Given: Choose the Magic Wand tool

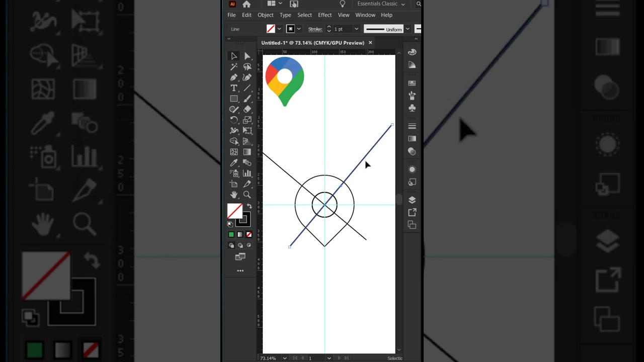Looking at the screenshot, I should click(234, 67).
